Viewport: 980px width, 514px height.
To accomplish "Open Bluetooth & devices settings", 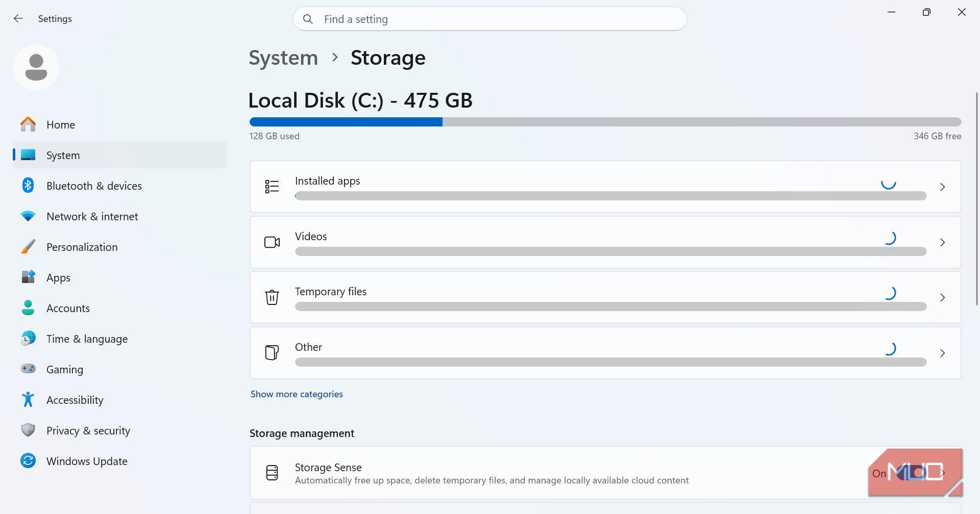I will tap(119, 186).
